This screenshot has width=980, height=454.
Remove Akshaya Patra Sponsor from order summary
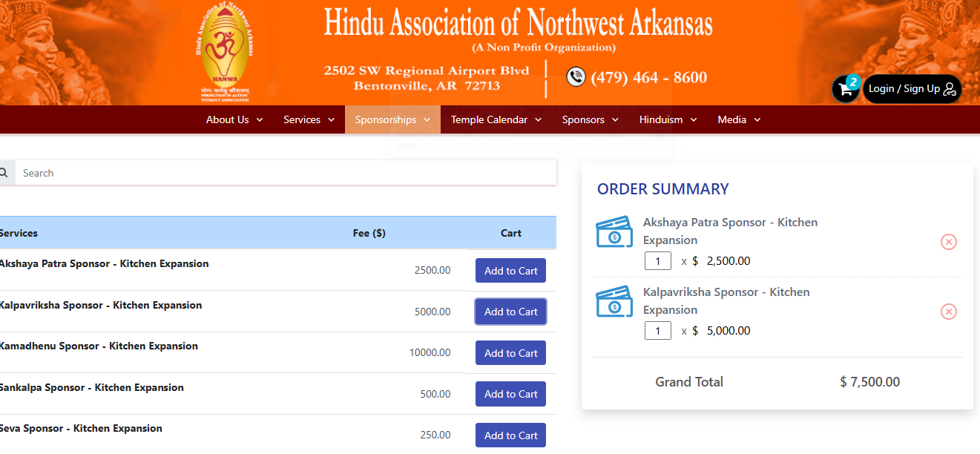coord(949,242)
